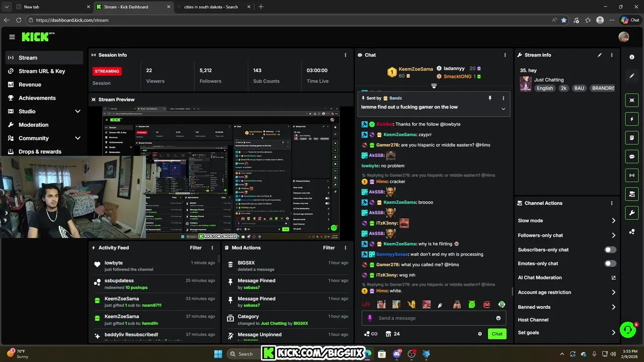Click the purple microphone in message box

coord(370,318)
